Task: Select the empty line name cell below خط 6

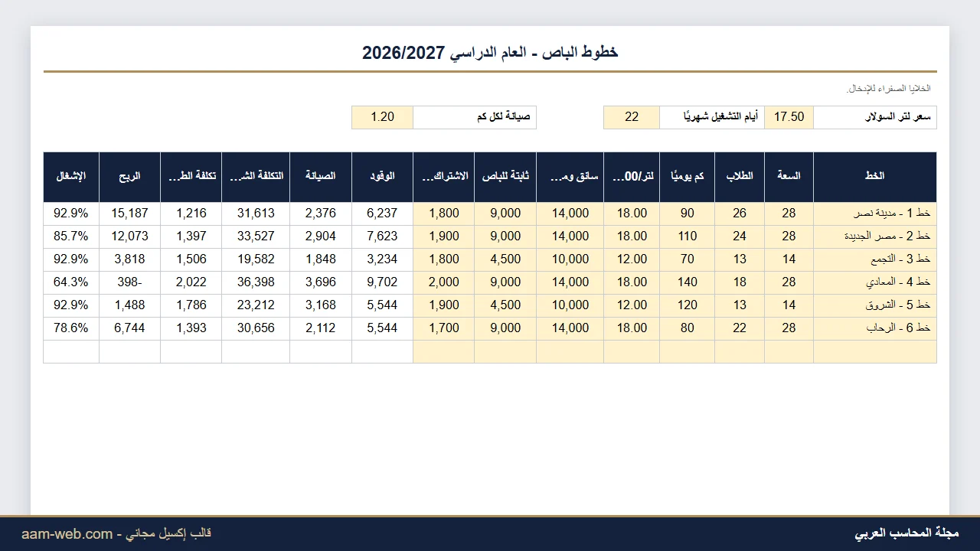Action: [x=874, y=351]
